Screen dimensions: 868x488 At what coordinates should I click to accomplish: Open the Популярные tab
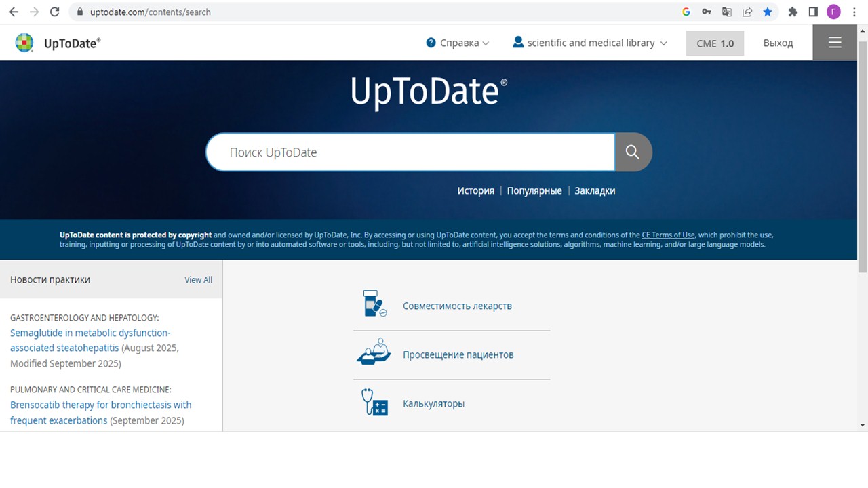[x=534, y=190]
